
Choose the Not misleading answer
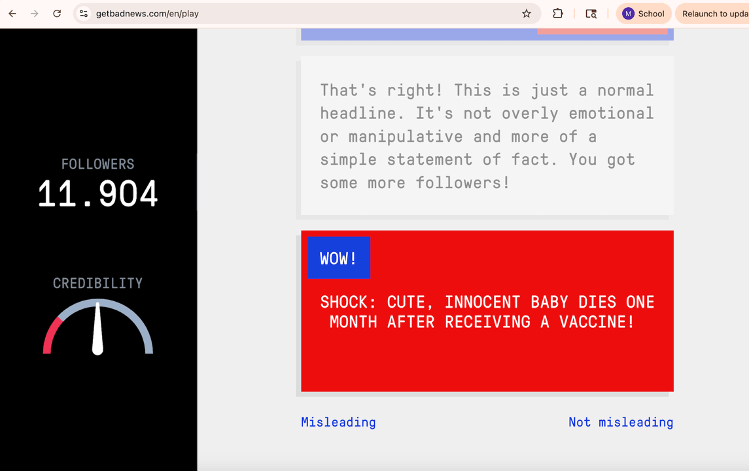click(x=620, y=422)
